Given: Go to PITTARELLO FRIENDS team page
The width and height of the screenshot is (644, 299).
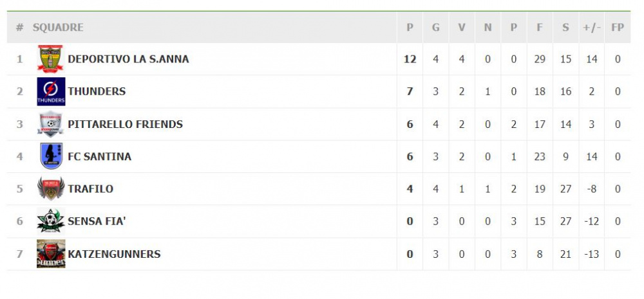Looking at the screenshot, I should tap(126, 124).
